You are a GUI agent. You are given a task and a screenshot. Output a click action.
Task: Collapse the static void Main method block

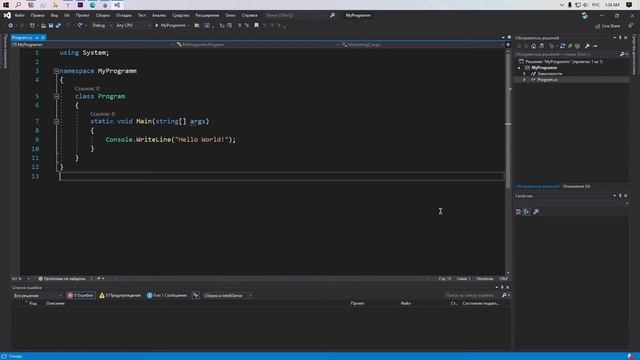[x=56, y=122]
